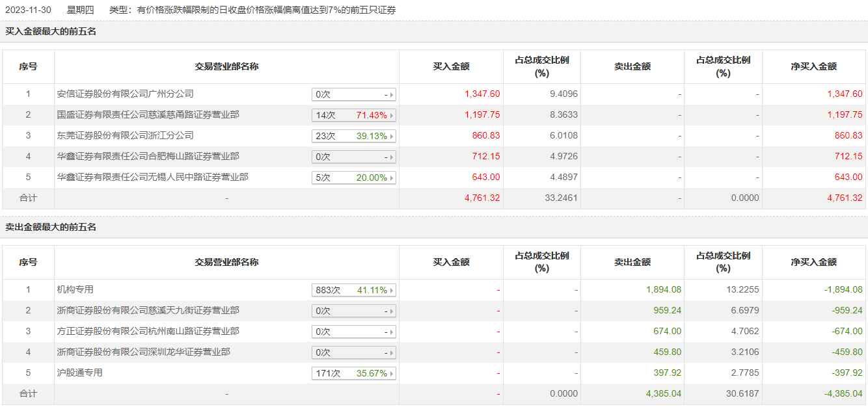Open the 0次 dropdown beside 浙商证券慈溪天九街
Viewport: 868px width, 407px height.
(354, 311)
